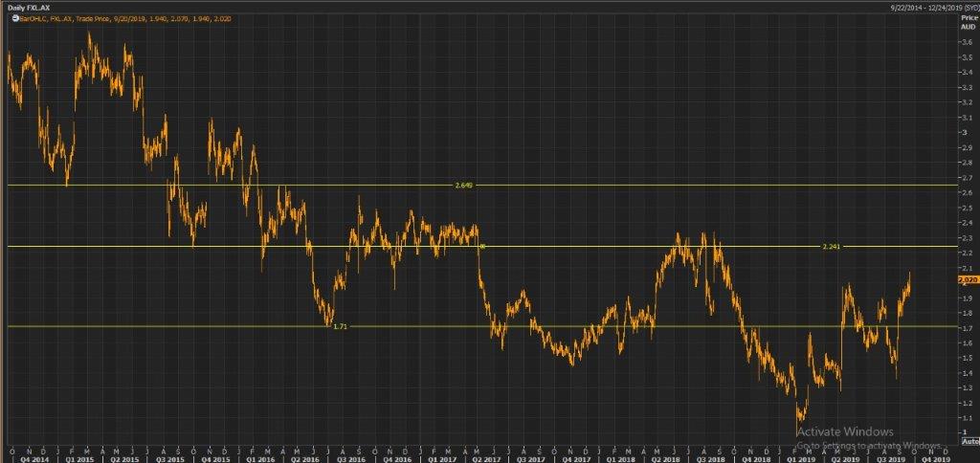Select the 2.241 horizontal line label
980x463 pixels.
point(832,247)
